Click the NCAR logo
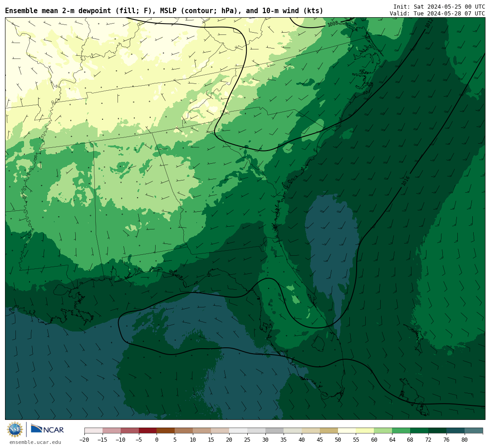 click(47, 429)
